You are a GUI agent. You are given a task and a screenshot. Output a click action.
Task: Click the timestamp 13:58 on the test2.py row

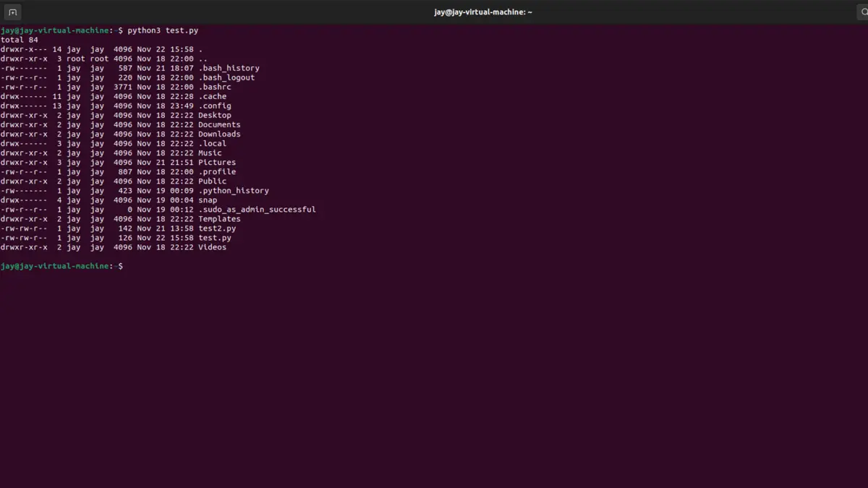click(x=182, y=228)
